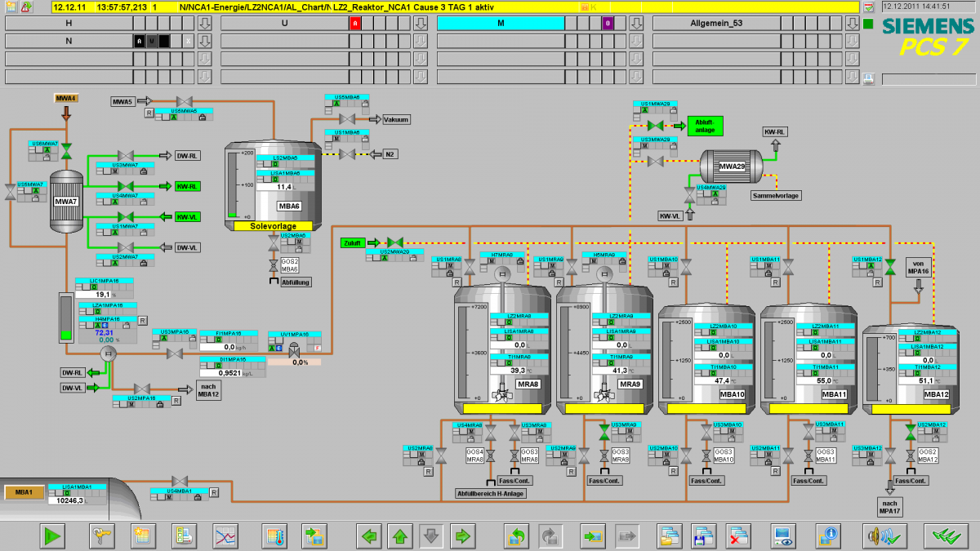Toggle the R button beside US4MBA1
This screenshot has height=551, width=980.
point(213,493)
